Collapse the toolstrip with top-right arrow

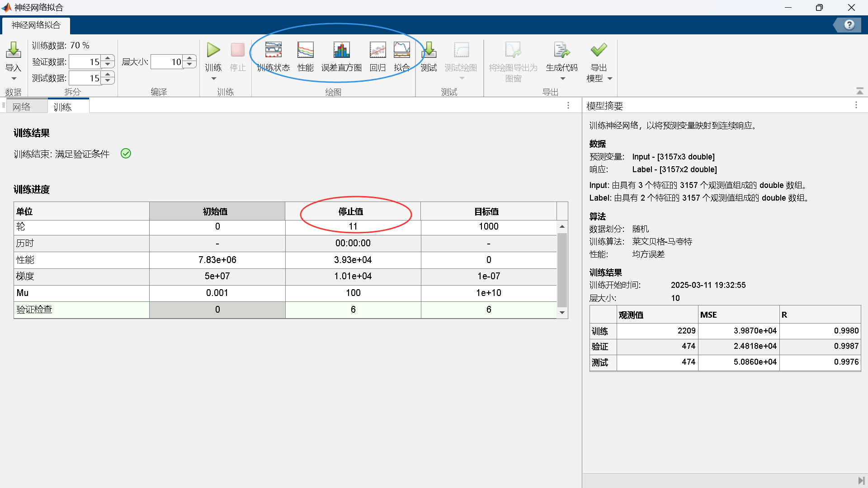click(859, 91)
